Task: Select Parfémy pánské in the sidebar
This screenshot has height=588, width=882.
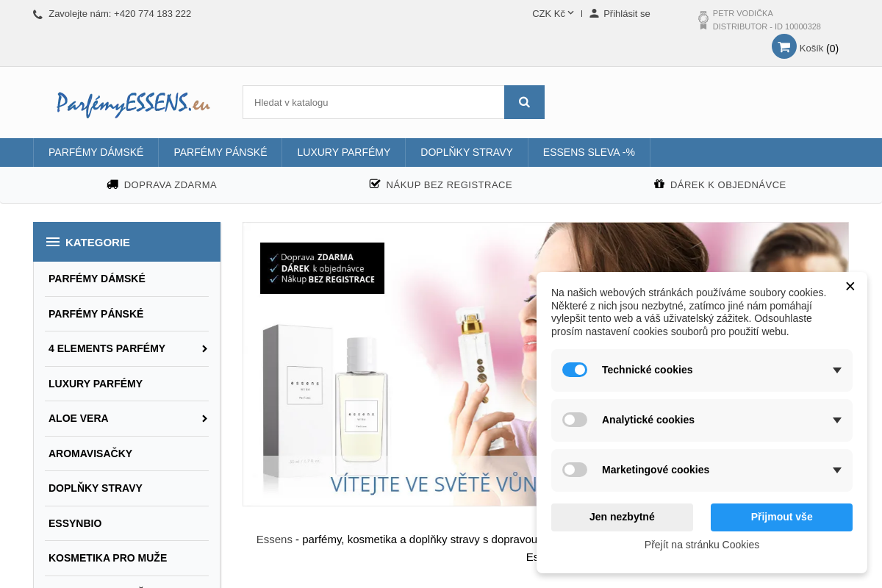Action: [96, 314]
